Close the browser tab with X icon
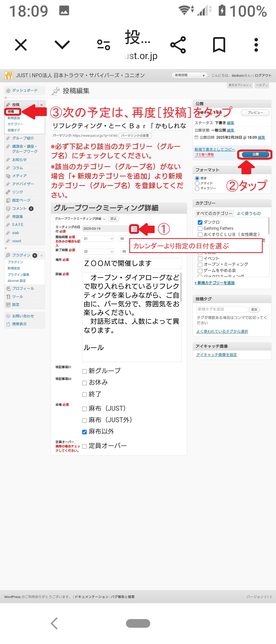276x644 pixels. (21, 45)
